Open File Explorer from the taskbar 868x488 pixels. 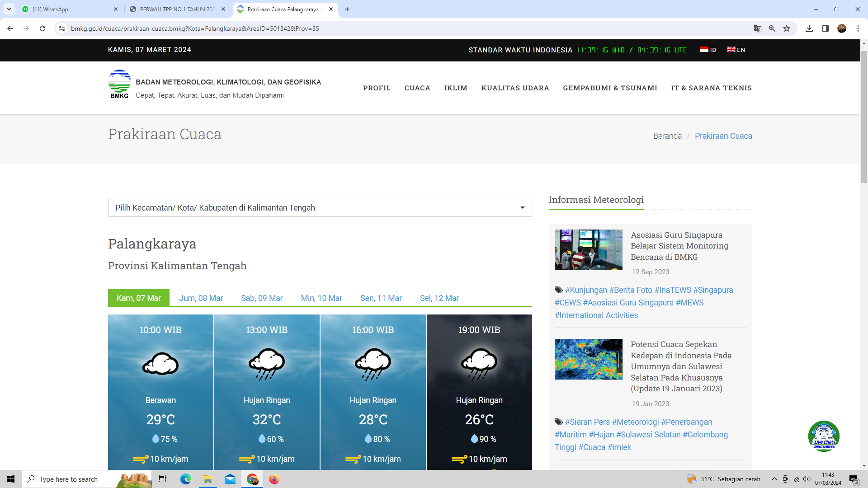coord(208,479)
